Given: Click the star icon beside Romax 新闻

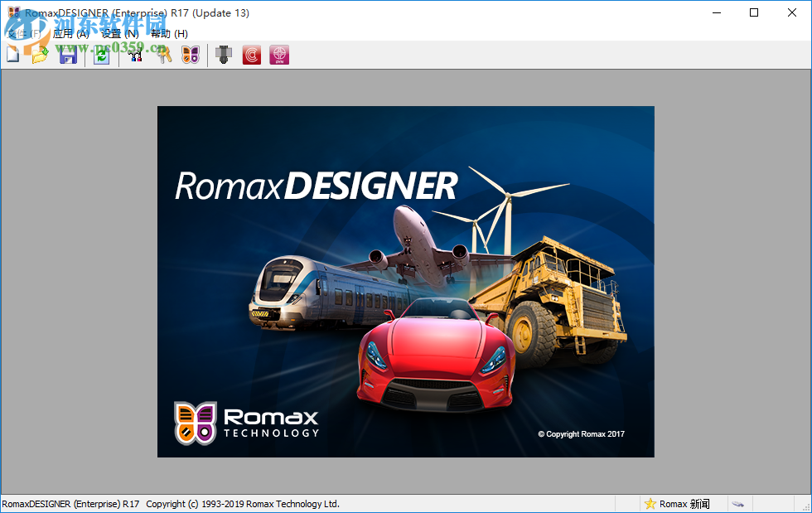Looking at the screenshot, I should [650, 503].
